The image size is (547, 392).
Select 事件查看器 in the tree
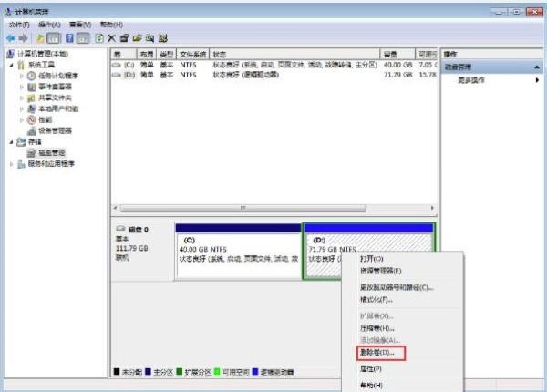pyautogui.click(x=55, y=87)
